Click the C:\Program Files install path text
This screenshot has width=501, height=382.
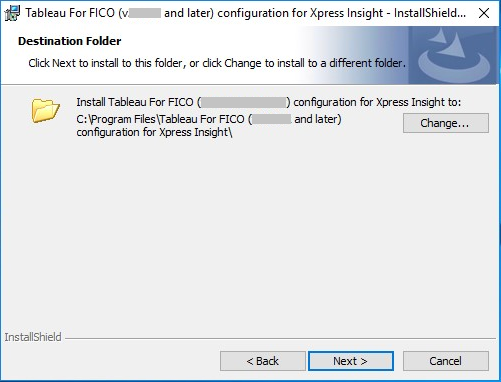(209, 119)
